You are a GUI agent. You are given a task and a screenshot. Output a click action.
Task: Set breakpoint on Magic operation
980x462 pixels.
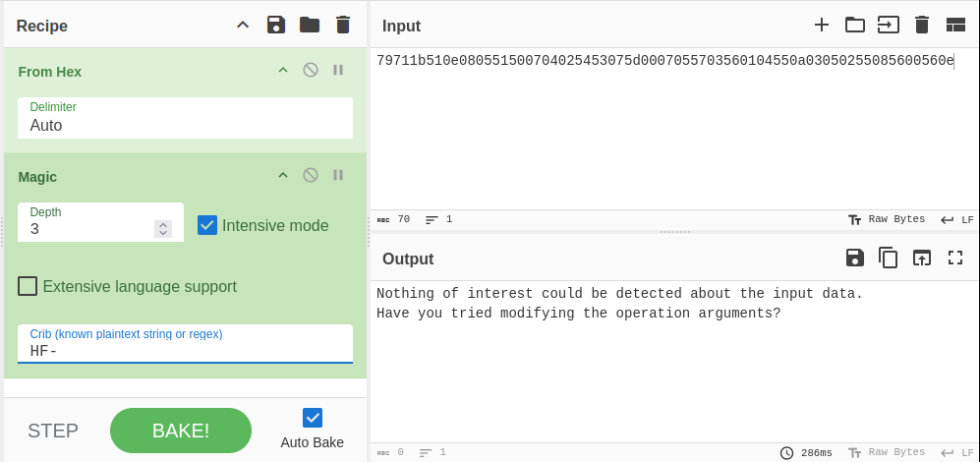click(338, 175)
